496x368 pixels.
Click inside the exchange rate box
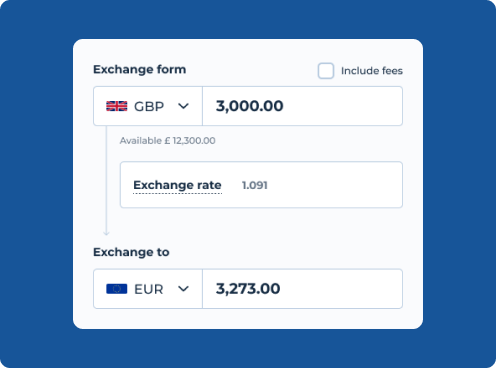(261, 185)
